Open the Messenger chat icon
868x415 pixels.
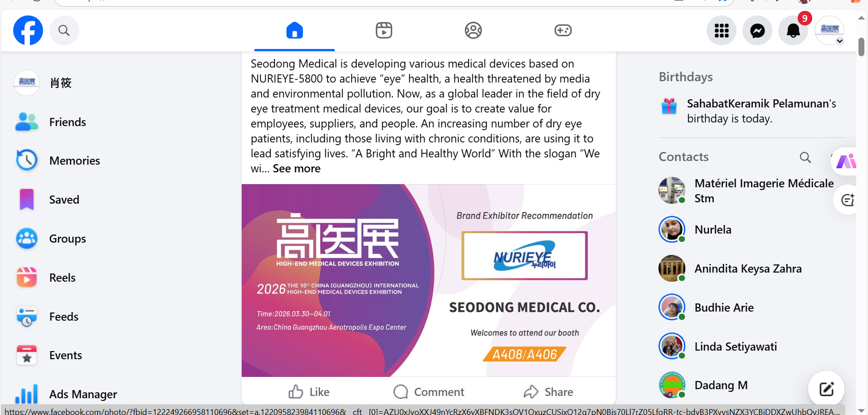pyautogui.click(x=757, y=30)
